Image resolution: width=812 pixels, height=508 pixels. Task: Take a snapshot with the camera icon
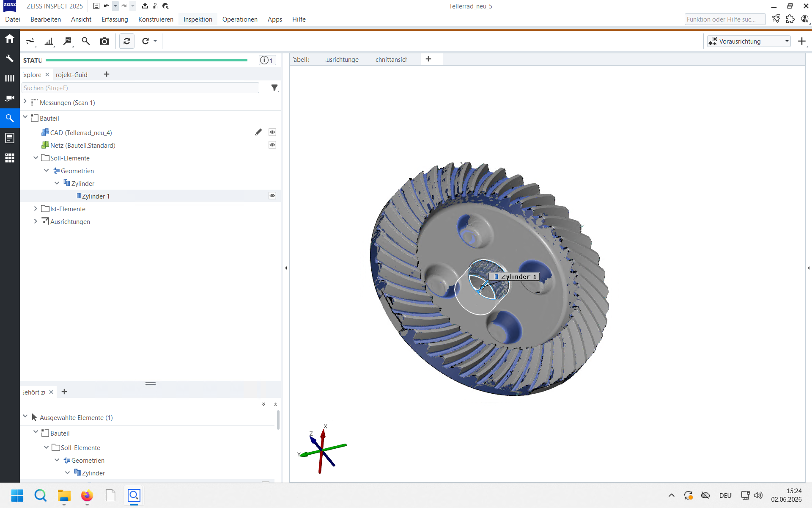pos(104,41)
